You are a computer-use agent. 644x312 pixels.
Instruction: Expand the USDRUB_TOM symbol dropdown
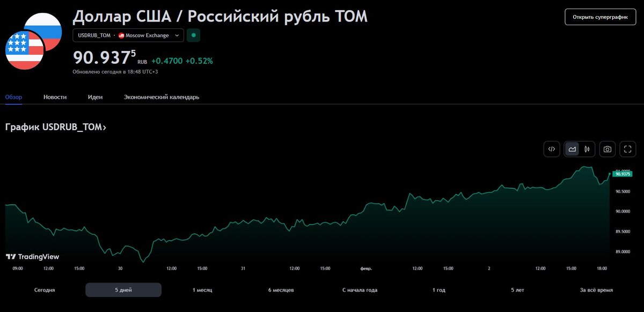178,35
